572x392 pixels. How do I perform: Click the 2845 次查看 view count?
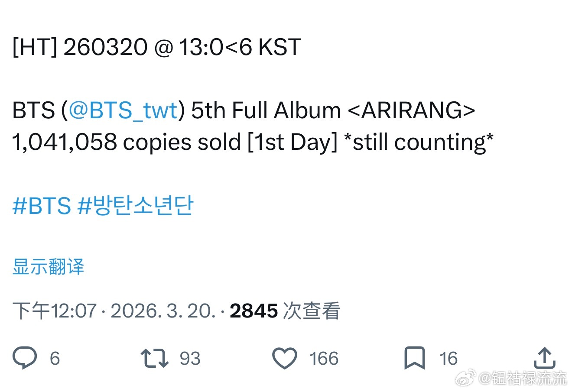285,311
